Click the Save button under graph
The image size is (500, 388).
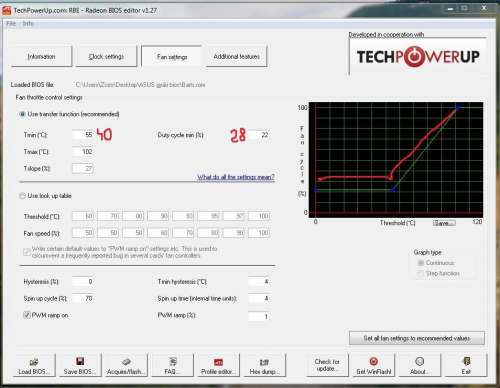pyautogui.click(x=444, y=223)
